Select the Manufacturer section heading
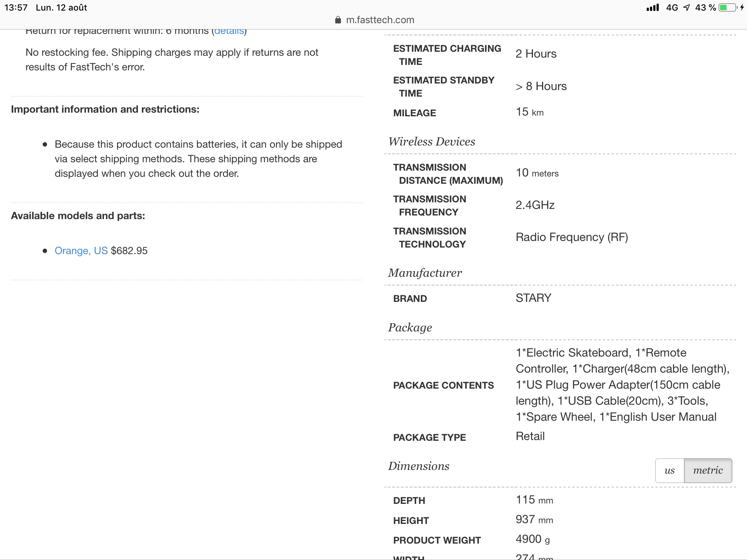 click(425, 273)
